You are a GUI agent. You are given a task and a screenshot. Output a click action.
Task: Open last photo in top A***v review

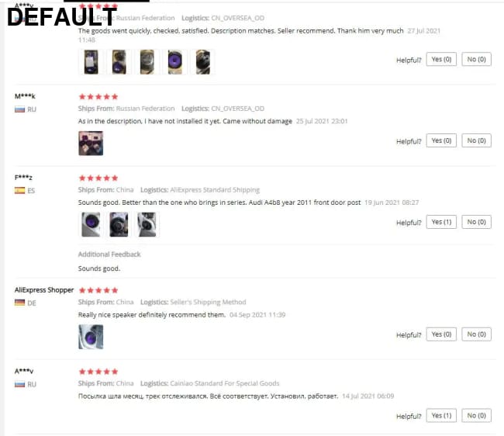(203, 62)
